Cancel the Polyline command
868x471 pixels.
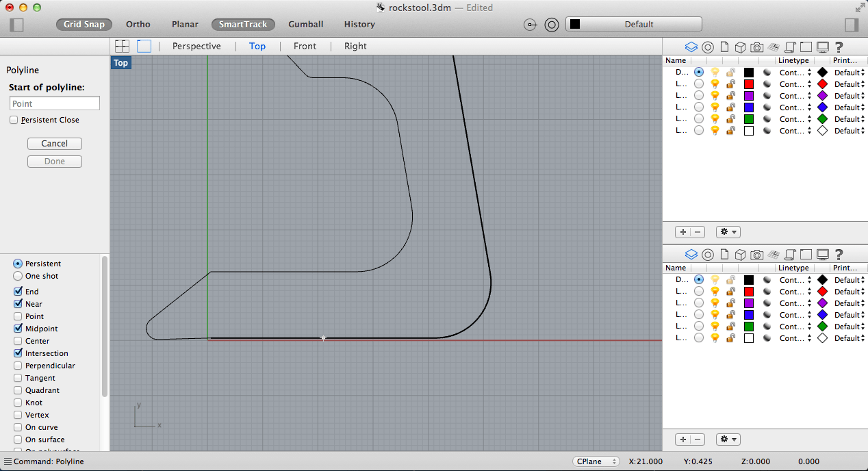point(55,144)
